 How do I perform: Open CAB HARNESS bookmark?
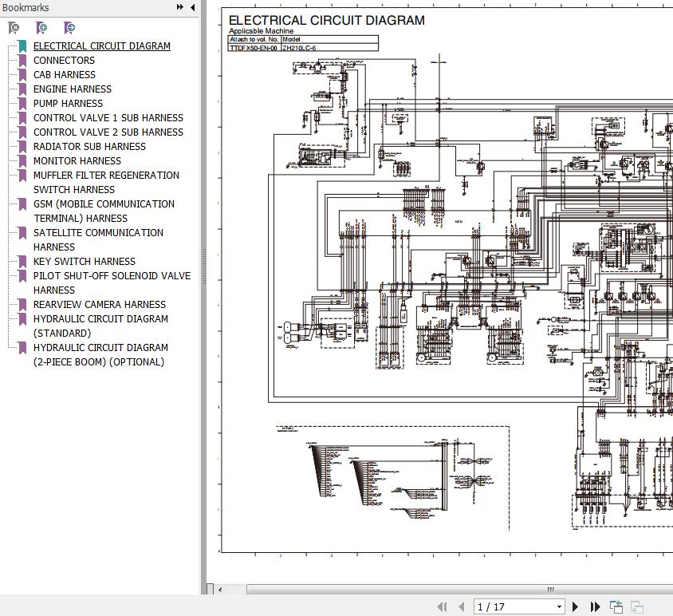point(64,75)
